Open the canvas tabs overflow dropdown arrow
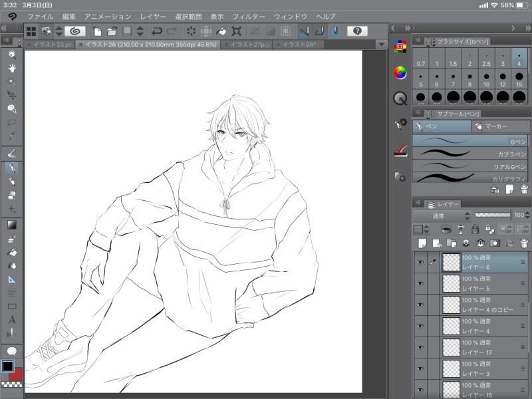This screenshot has width=532, height=399. 381,45
